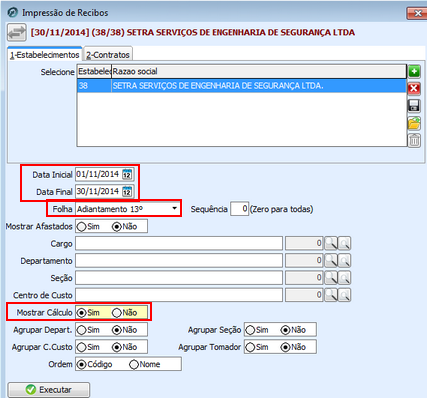Click the Departamento text field

pos(179,261)
